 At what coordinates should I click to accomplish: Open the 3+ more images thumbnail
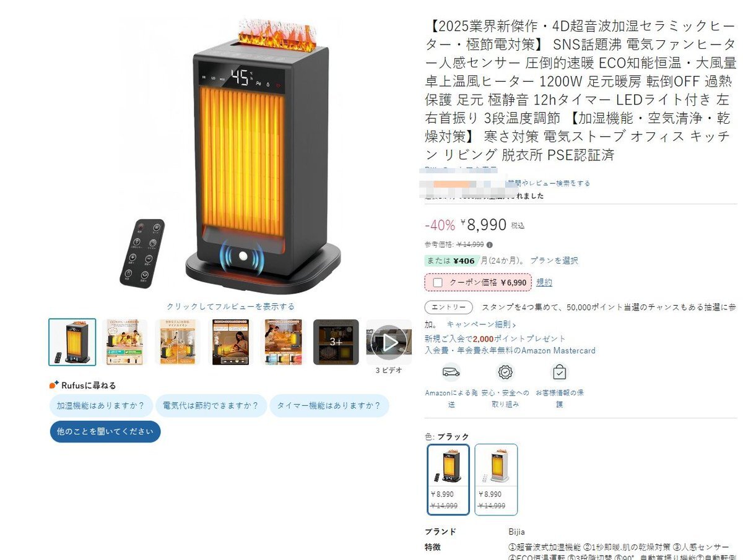[x=336, y=342]
